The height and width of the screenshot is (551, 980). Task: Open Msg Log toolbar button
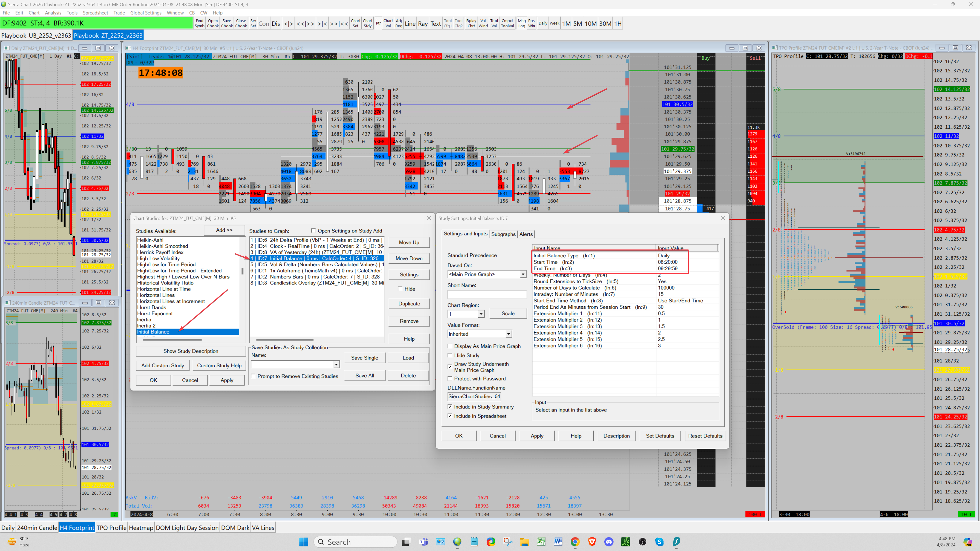click(522, 23)
